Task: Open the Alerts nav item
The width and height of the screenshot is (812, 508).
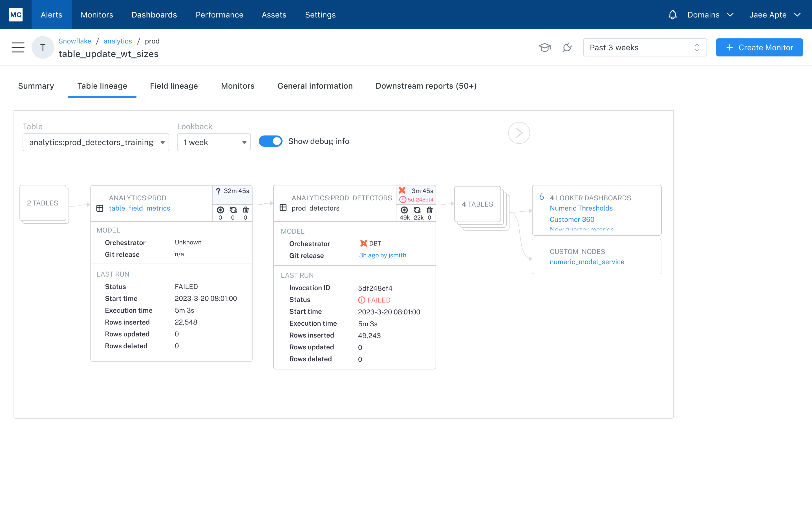Action: click(x=51, y=15)
